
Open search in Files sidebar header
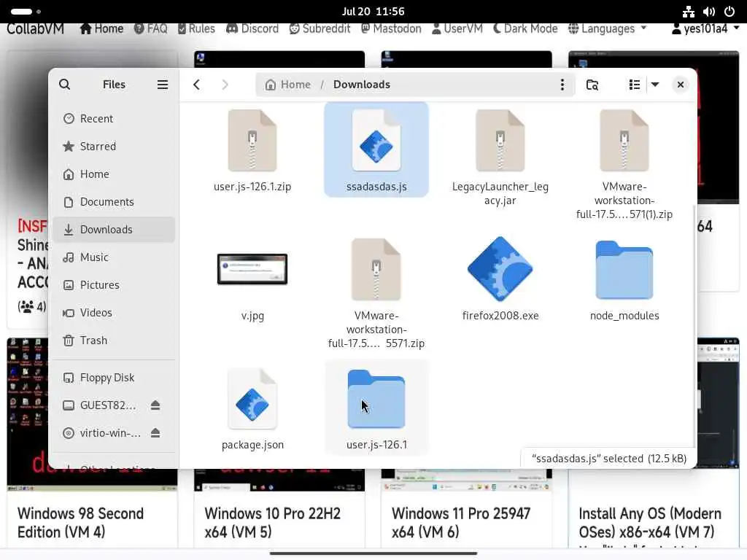[64, 85]
